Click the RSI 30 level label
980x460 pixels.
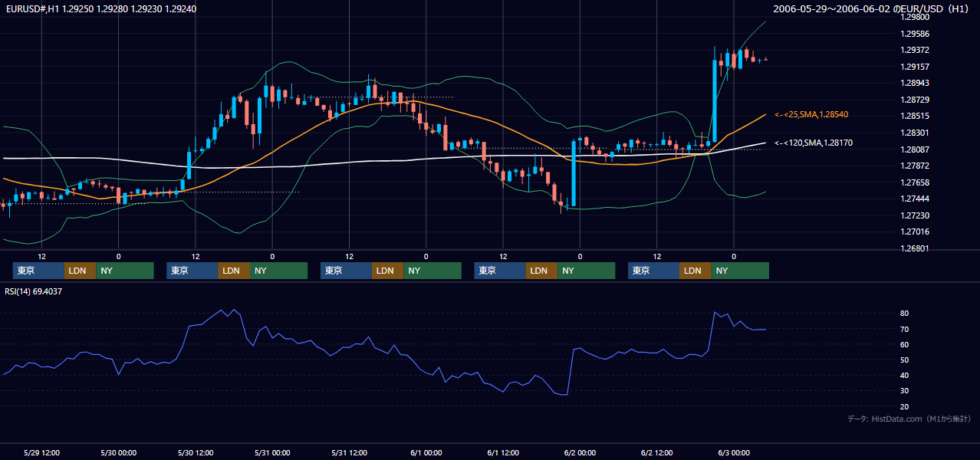[904, 391]
